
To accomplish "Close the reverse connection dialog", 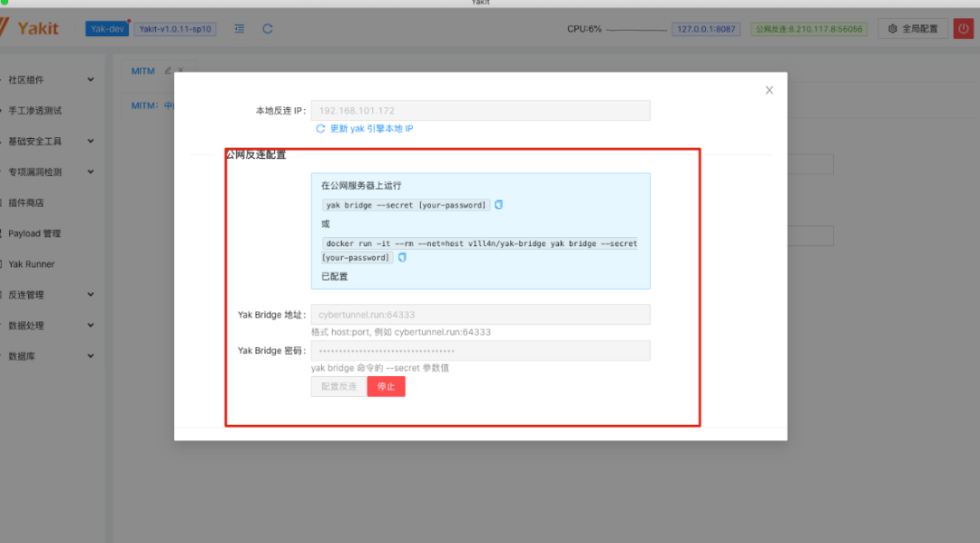I will [769, 91].
